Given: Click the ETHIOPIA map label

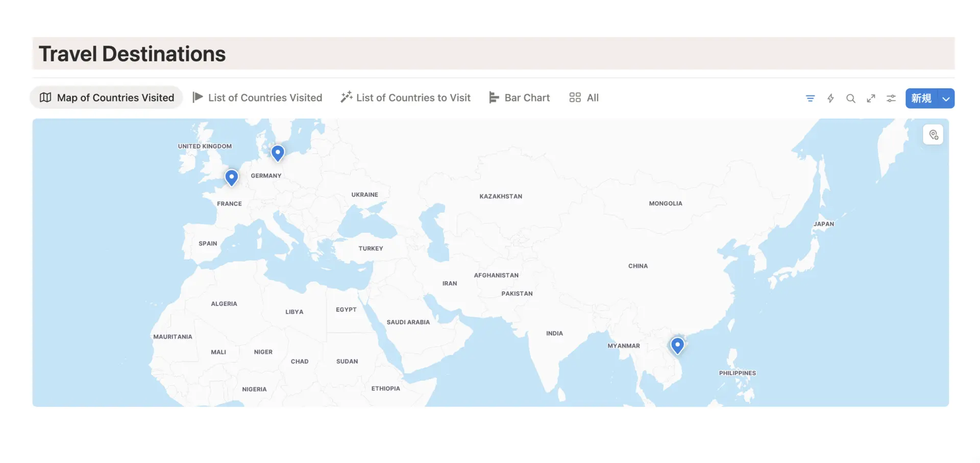Looking at the screenshot, I should [386, 389].
